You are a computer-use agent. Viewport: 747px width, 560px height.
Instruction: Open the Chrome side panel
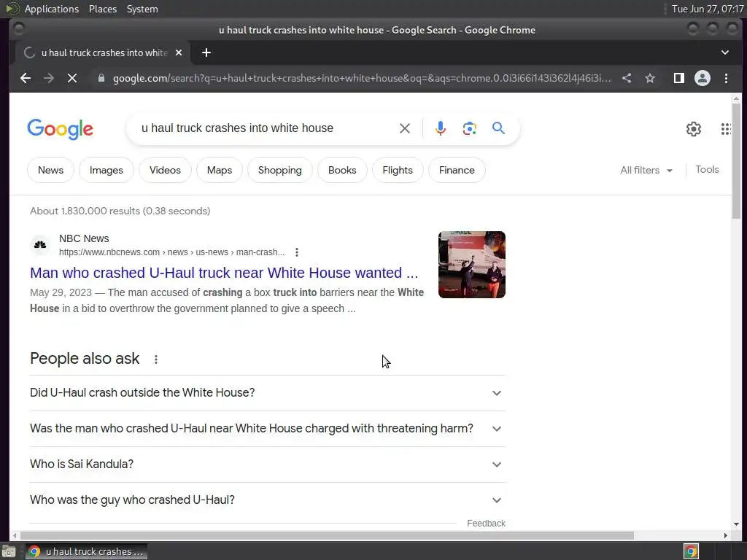tap(679, 78)
